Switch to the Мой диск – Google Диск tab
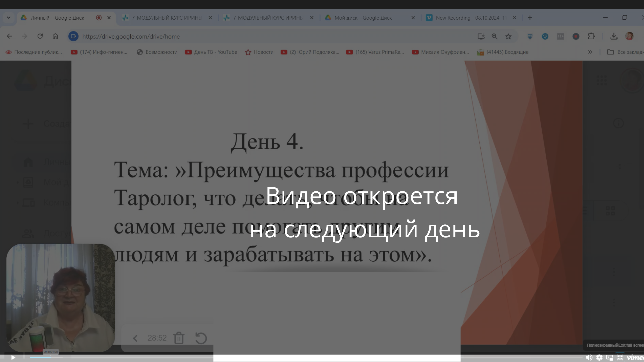 [x=362, y=18]
